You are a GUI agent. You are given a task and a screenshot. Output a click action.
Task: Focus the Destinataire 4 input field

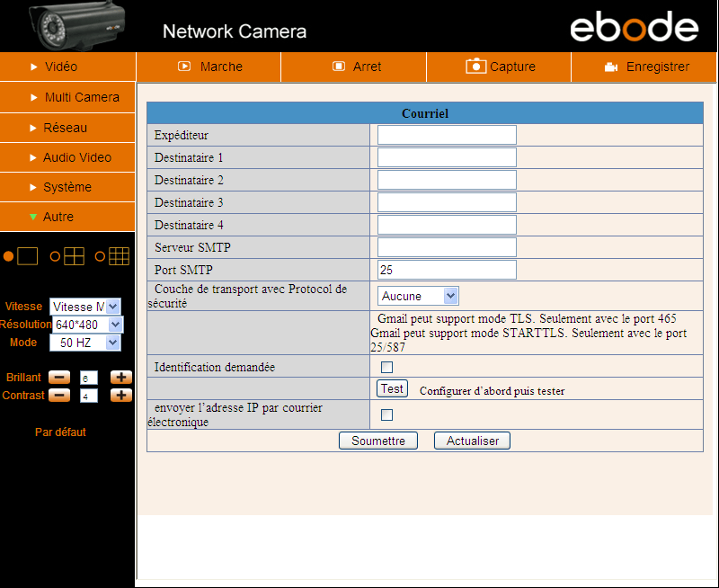pyautogui.click(x=447, y=225)
